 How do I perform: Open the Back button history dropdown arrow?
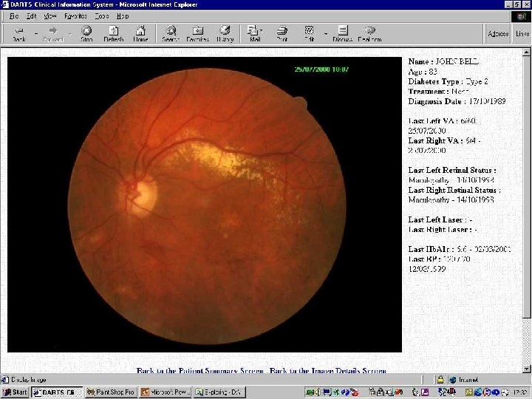pos(35,33)
